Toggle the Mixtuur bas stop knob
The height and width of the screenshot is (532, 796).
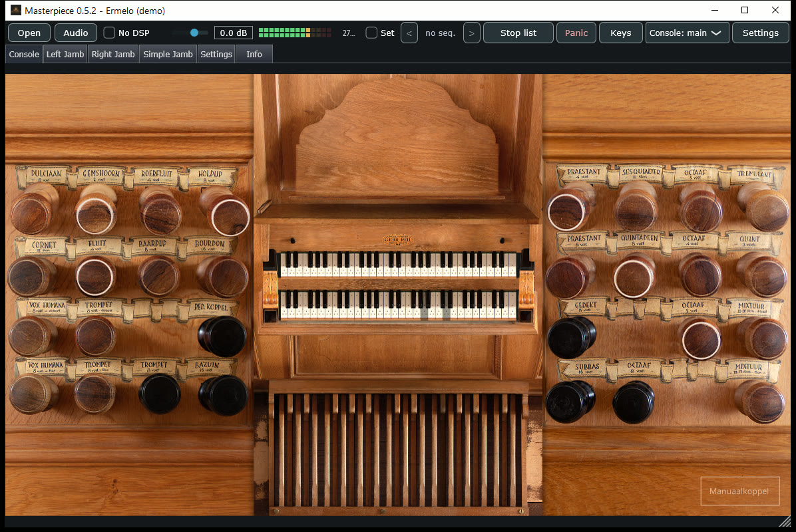(x=763, y=402)
